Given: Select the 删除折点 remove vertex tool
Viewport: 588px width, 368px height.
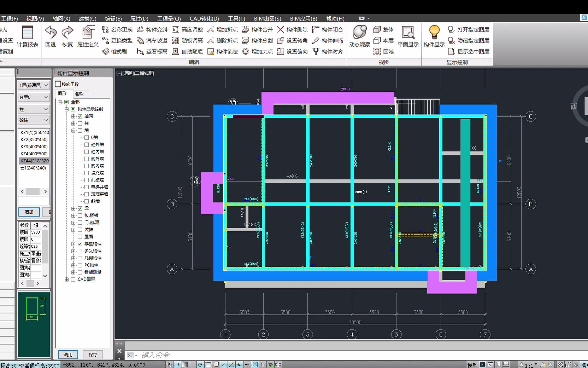Looking at the screenshot, I should tap(223, 41).
